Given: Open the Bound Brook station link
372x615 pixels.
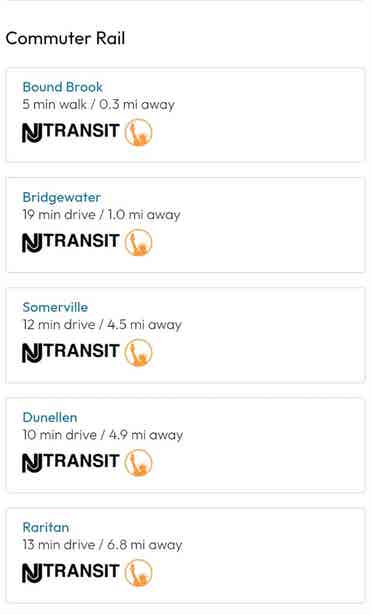Looking at the screenshot, I should [x=62, y=87].
